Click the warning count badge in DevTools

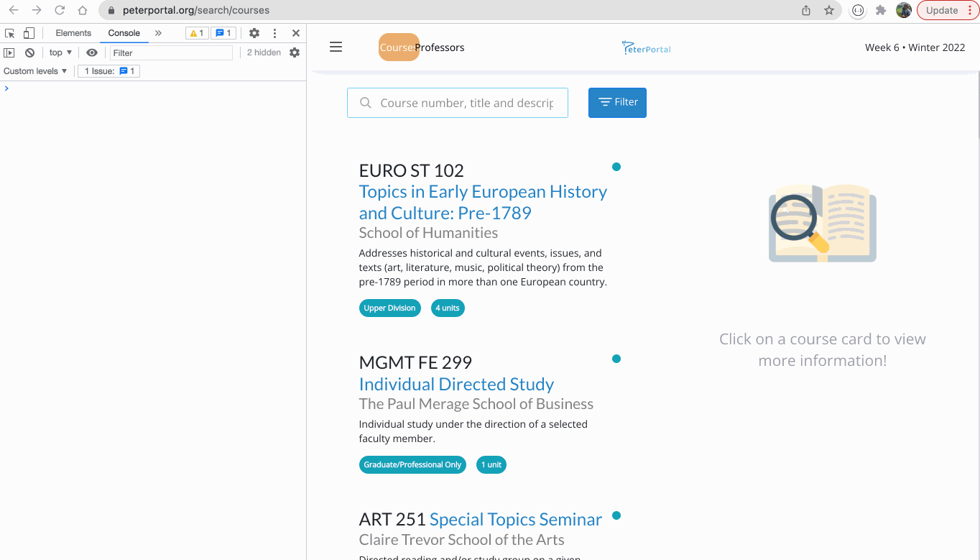pyautogui.click(x=196, y=32)
